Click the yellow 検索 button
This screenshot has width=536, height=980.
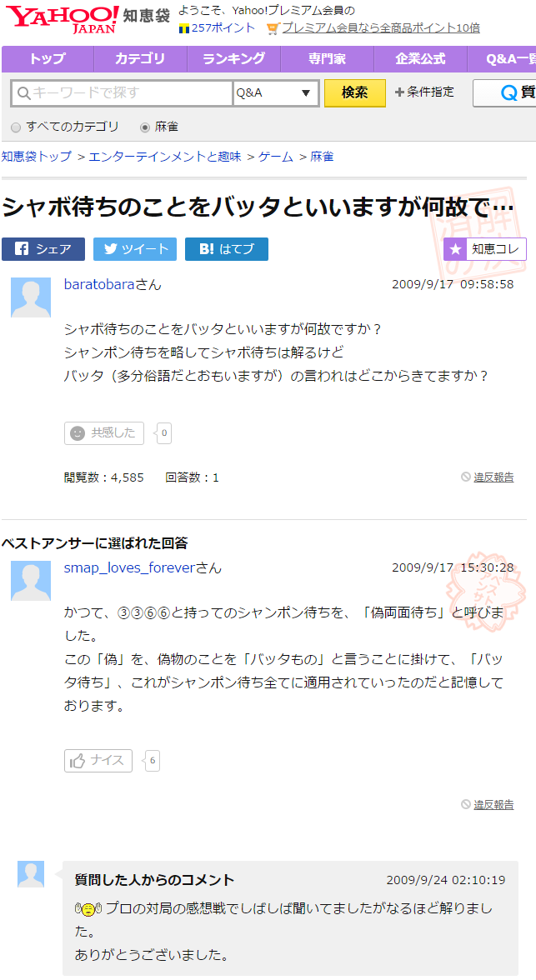point(354,93)
